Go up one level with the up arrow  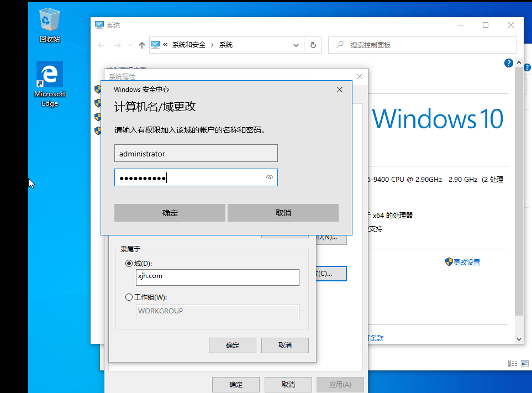(142, 45)
